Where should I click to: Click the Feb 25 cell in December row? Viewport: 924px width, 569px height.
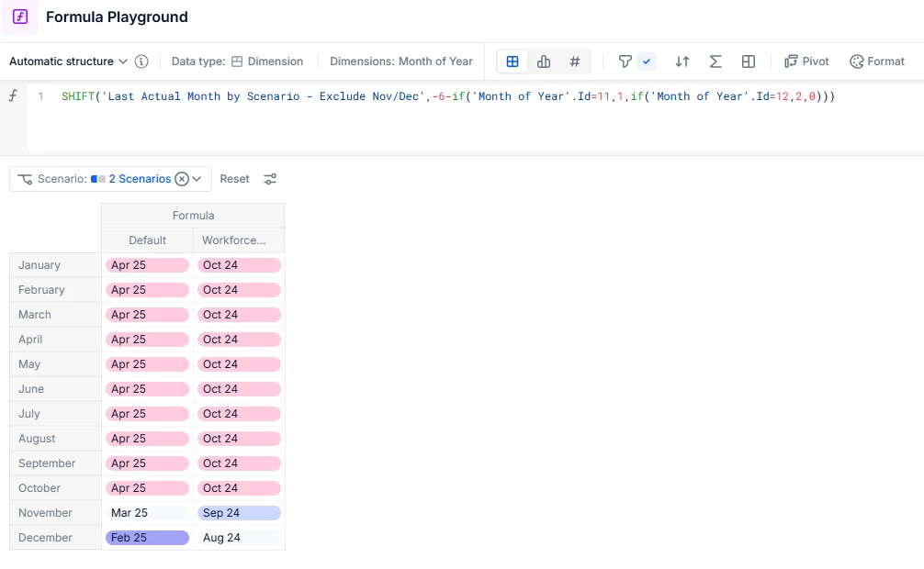click(147, 537)
